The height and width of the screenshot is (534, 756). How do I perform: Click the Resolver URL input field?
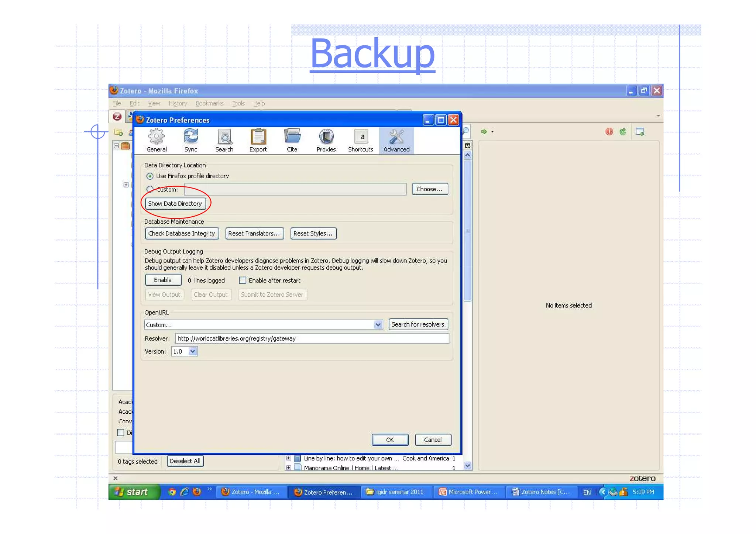(x=312, y=338)
